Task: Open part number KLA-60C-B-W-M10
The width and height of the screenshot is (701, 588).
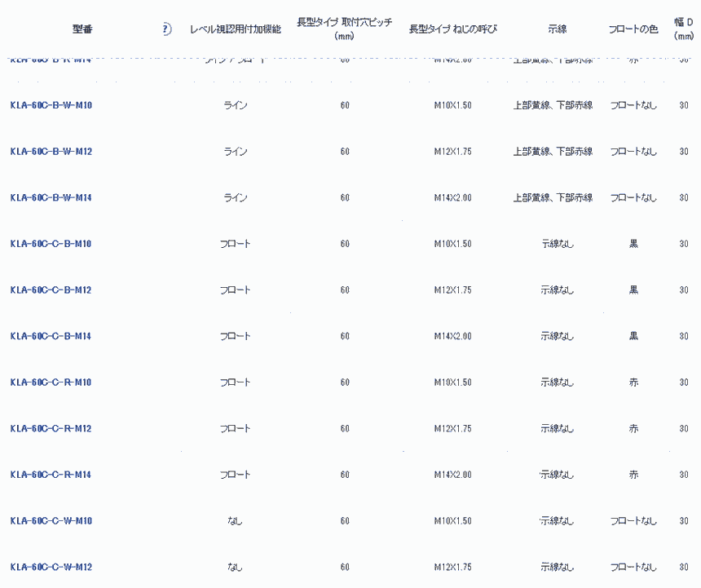Action: click(x=51, y=105)
